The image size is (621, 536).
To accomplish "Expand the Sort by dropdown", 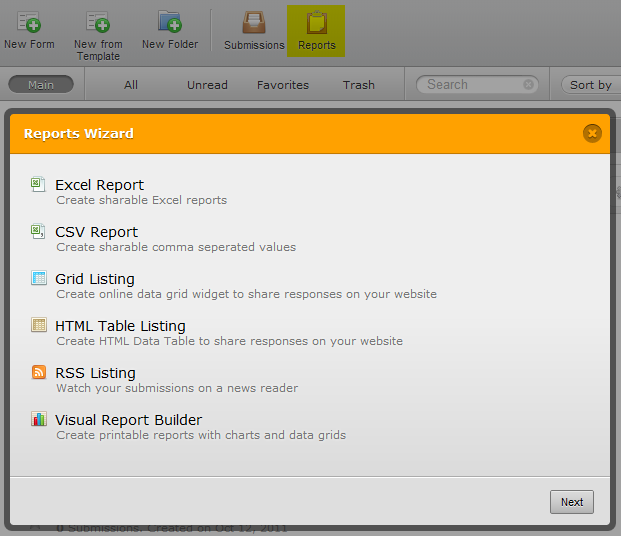I will 591,85.
